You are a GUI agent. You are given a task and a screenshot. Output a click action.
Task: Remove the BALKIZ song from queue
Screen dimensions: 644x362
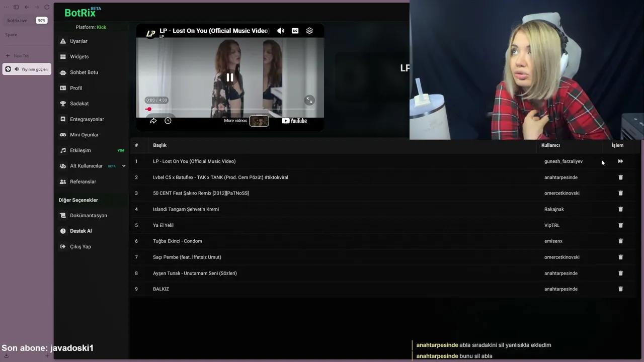620,289
